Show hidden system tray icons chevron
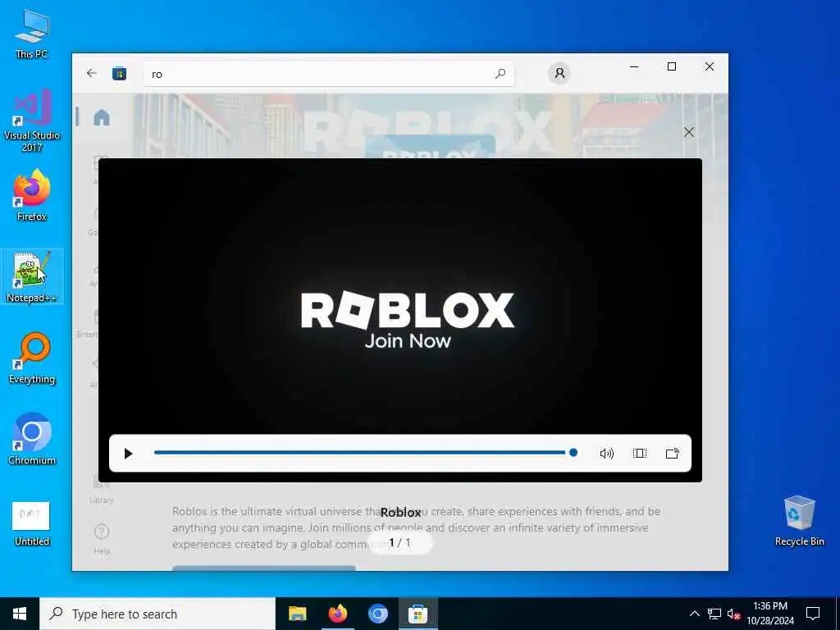The image size is (840, 630). [x=694, y=614]
